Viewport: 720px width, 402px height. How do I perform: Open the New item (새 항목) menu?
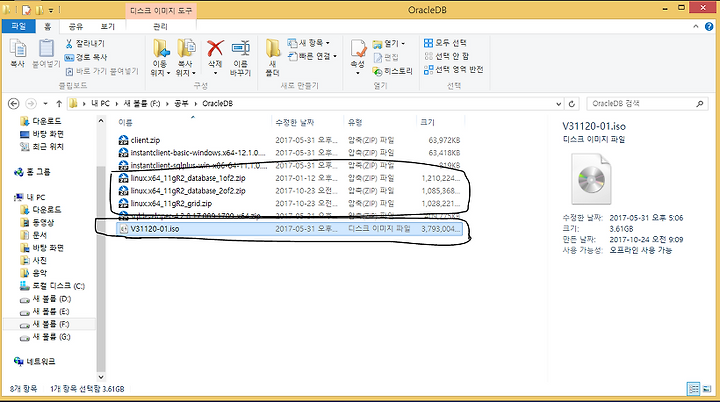point(309,43)
